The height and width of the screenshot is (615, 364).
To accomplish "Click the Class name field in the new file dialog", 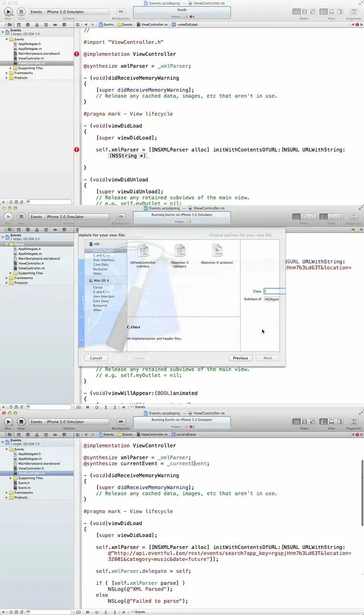I will click(274, 291).
